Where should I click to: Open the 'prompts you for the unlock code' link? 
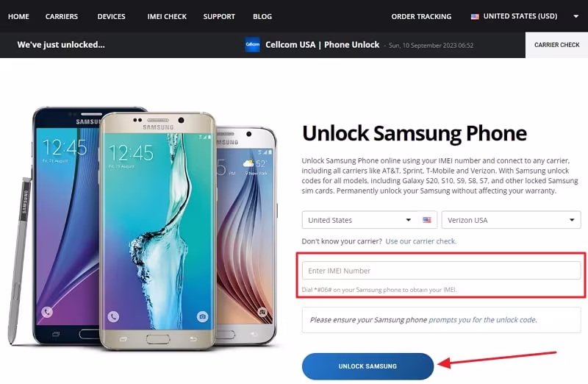tap(482, 320)
